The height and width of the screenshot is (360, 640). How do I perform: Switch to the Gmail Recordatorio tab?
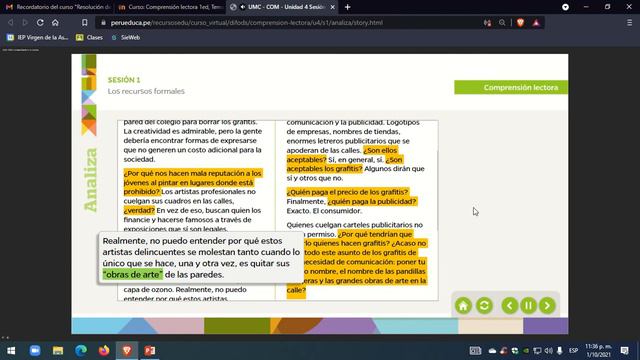point(58,7)
